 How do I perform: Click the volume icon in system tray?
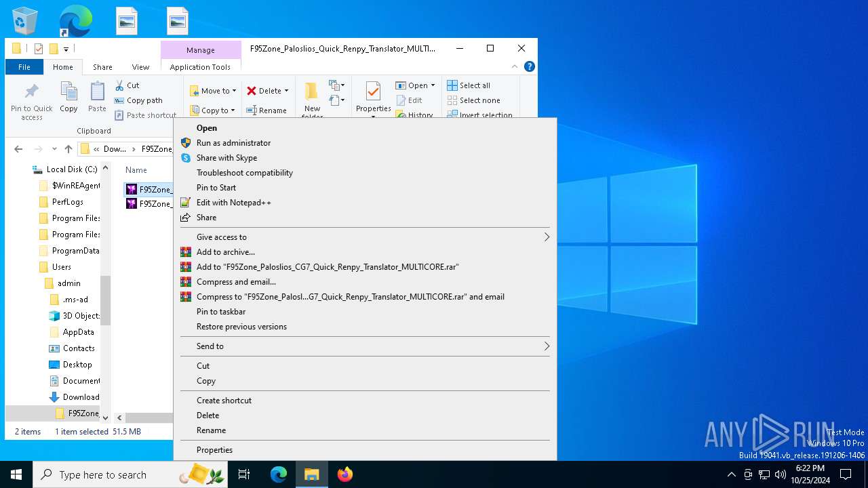(780, 474)
